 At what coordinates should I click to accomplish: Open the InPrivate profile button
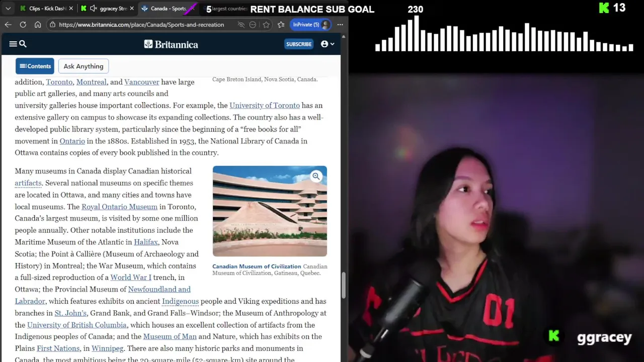click(x=311, y=24)
